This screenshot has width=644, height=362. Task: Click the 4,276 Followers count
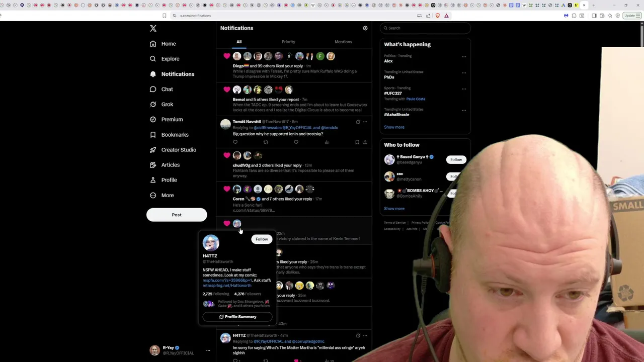[248, 294]
